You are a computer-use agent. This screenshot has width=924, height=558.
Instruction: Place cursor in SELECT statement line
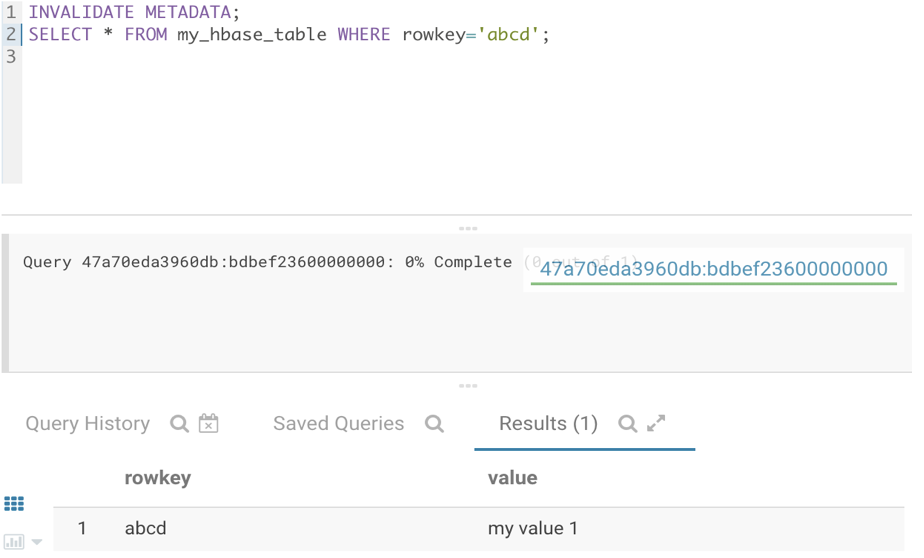(x=289, y=34)
